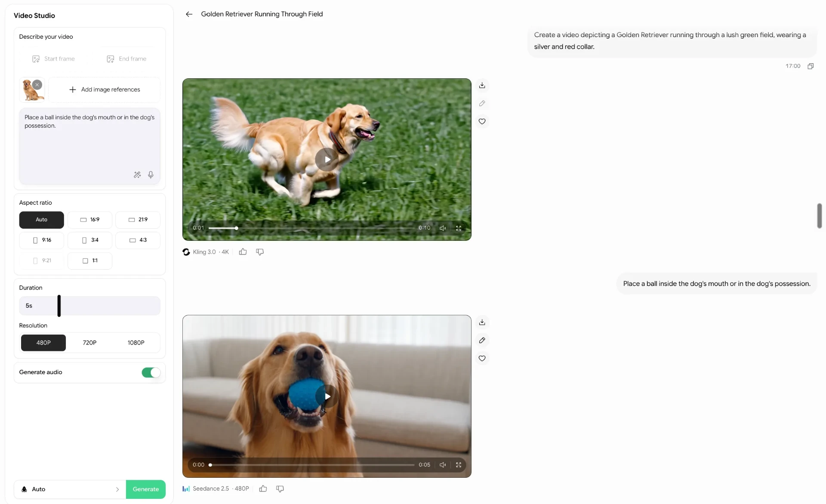Turn off Generate audio switch
This screenshot has height=504, width=826.
pyautogui.click(x=151, y=372)
